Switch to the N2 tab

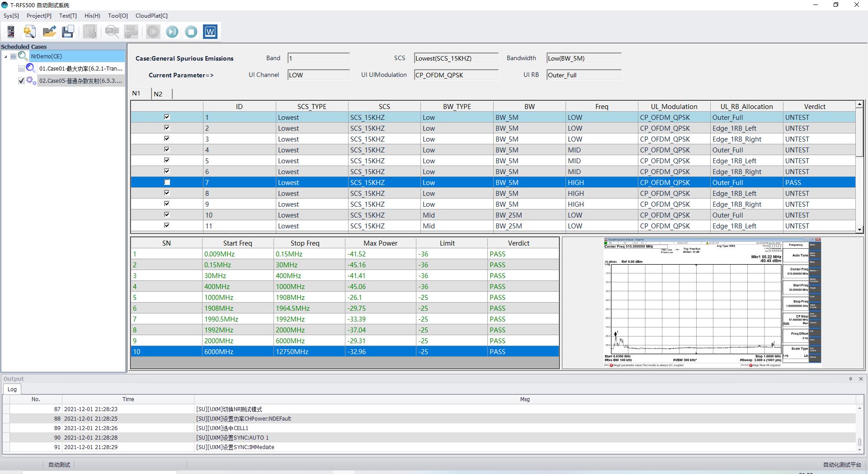click(x=158, y=94)
